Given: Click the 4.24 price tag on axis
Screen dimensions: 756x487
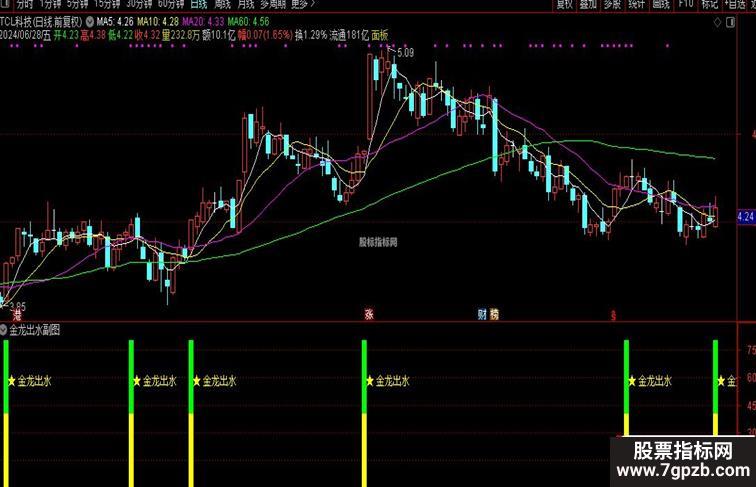Looking at the screenshot, I should coord(746,217).
